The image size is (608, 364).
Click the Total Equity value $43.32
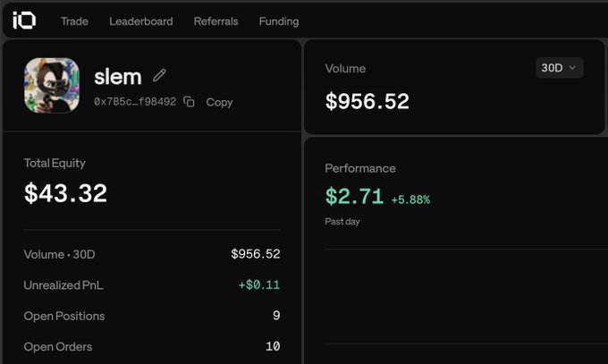pos(65,193)
